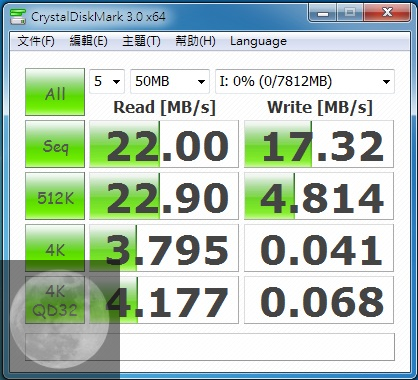Screen dimensions: 418x380
Task: Run all benchmarks with the All button
Action: click(55, 92)
